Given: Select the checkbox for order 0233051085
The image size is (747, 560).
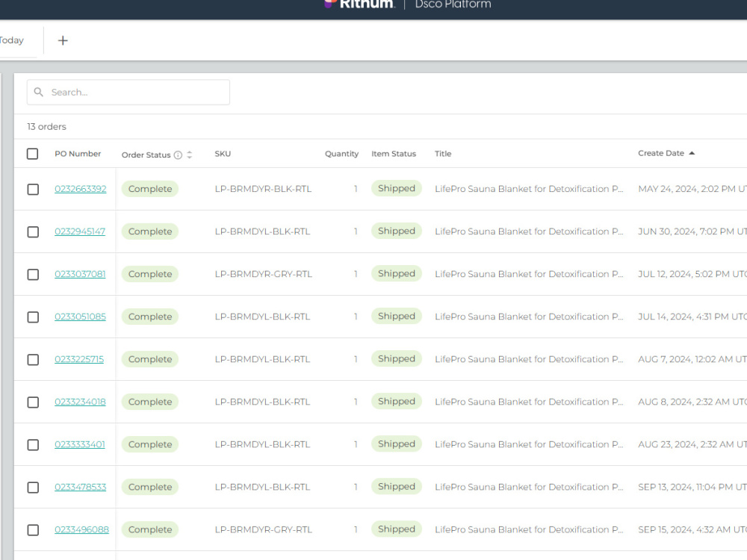Looking at the screenshot, I should tap(33, 317).
